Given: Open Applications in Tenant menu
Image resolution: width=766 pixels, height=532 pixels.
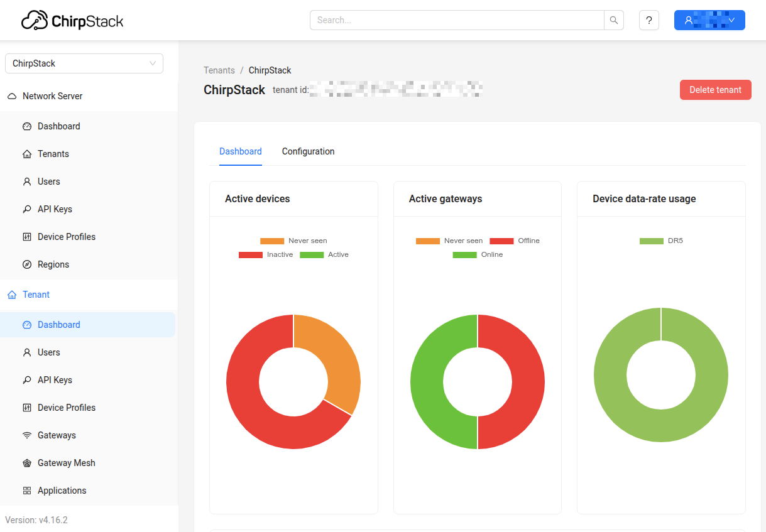Looking at the screenshot, I should tap(89, 491).
